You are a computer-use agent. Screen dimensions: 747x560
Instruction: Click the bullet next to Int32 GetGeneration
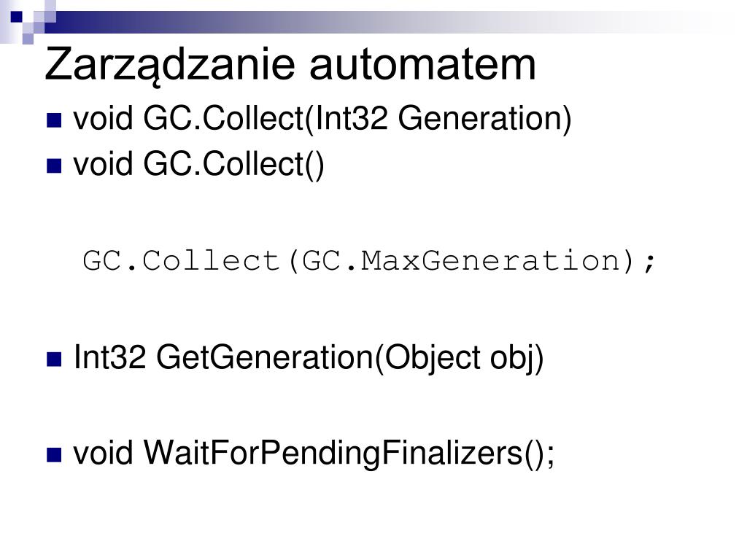(x=54, y=359)
